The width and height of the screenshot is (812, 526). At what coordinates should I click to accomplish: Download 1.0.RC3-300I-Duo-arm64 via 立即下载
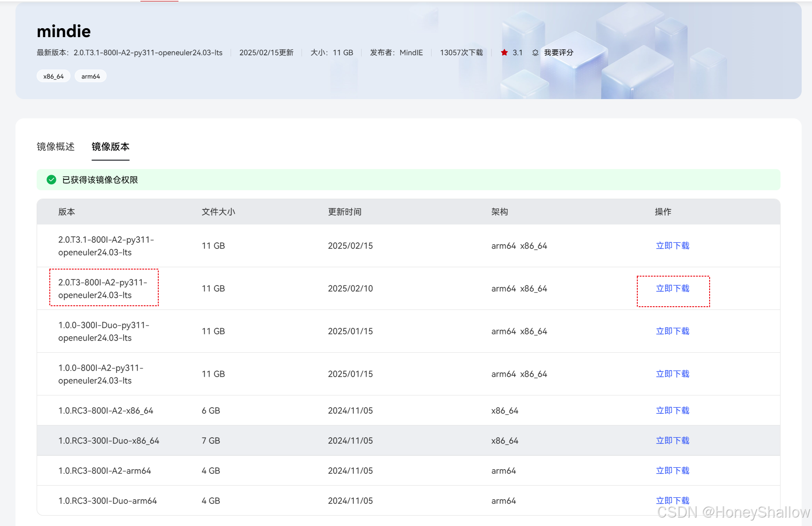point(673,501)
